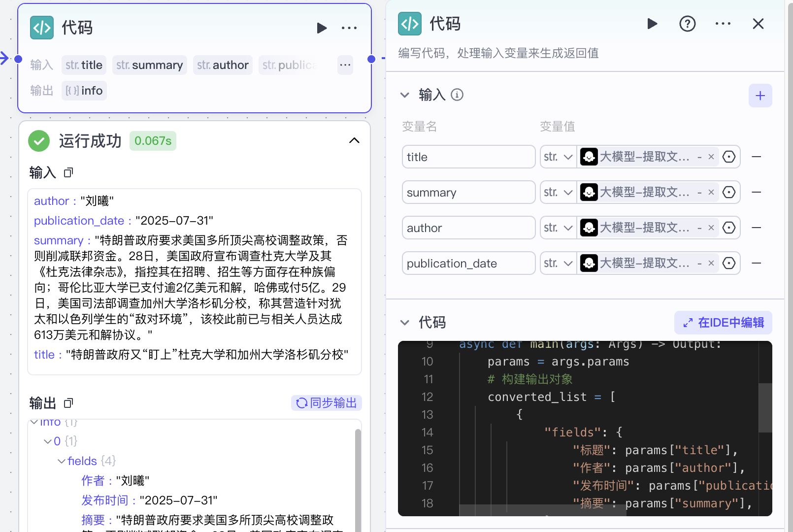Screen dimensions: 793x532
Task: Open the code in IDE via 在IDE中编辑
Action: tap(723, 323)
